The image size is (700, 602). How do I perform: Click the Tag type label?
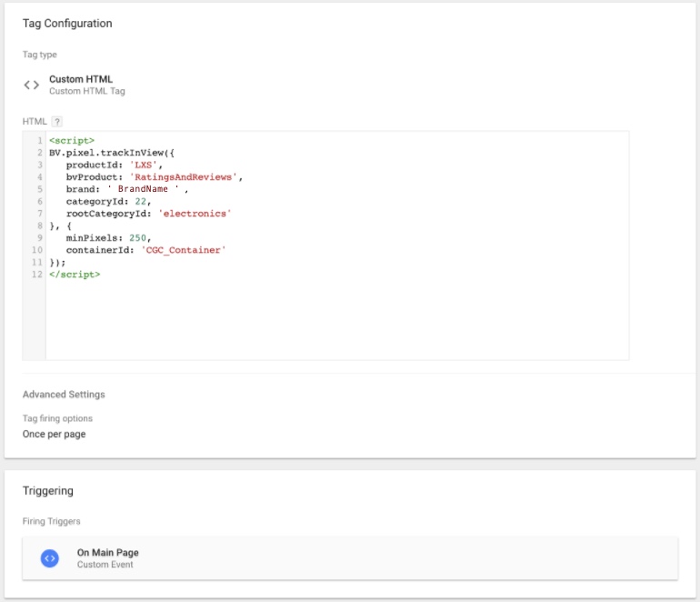[x=40, y=55]
